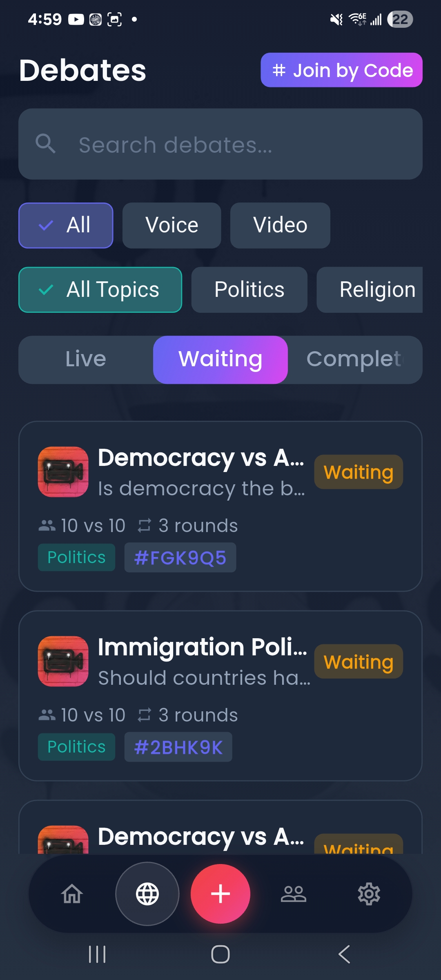Focus the Search debates field
The image size is (441, 980).
[220, 144]
